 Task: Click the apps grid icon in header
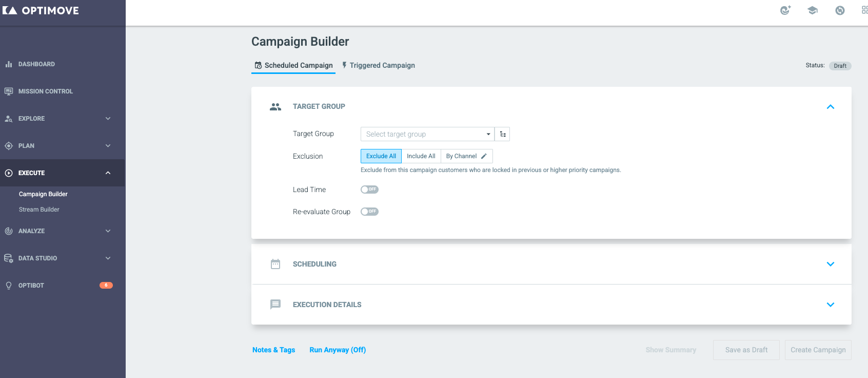click(x=864, y=10)
